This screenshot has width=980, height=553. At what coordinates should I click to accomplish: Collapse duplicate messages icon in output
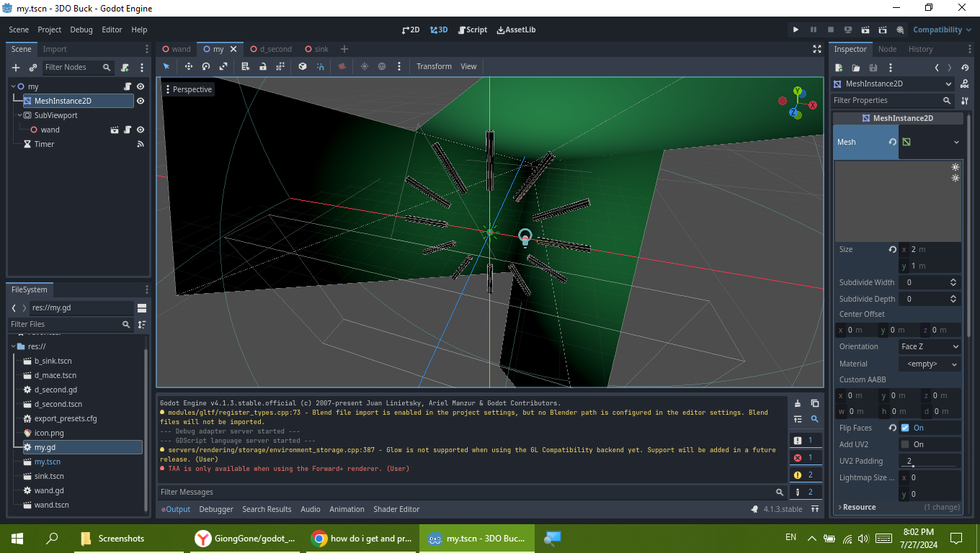[x=798, y=419]
